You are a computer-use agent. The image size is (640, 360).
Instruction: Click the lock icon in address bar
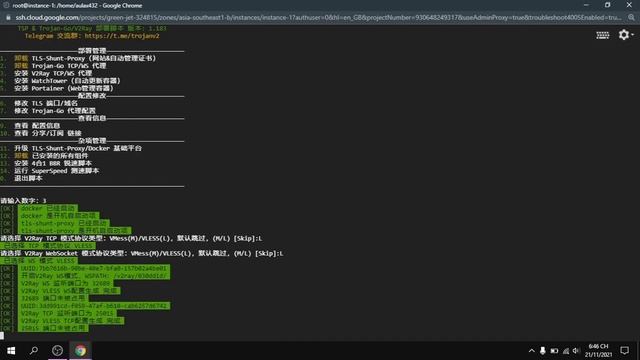(8, 18)
